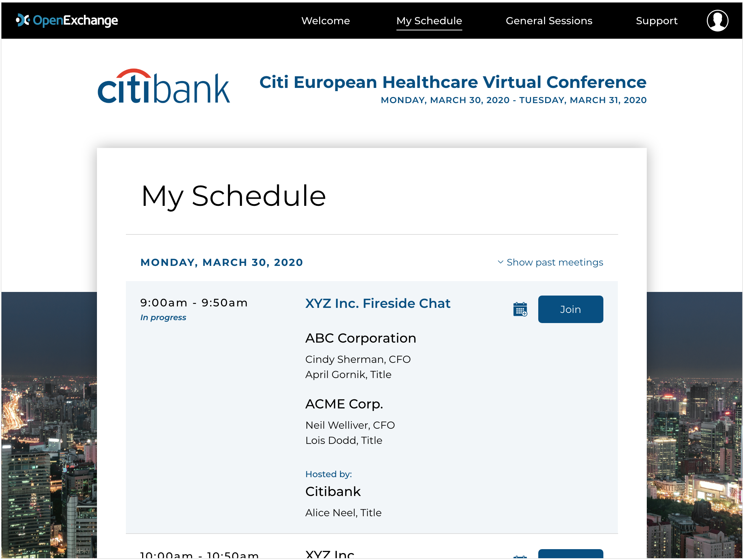
Task: Click the Citibank logo image
Action: click(164, 87)
